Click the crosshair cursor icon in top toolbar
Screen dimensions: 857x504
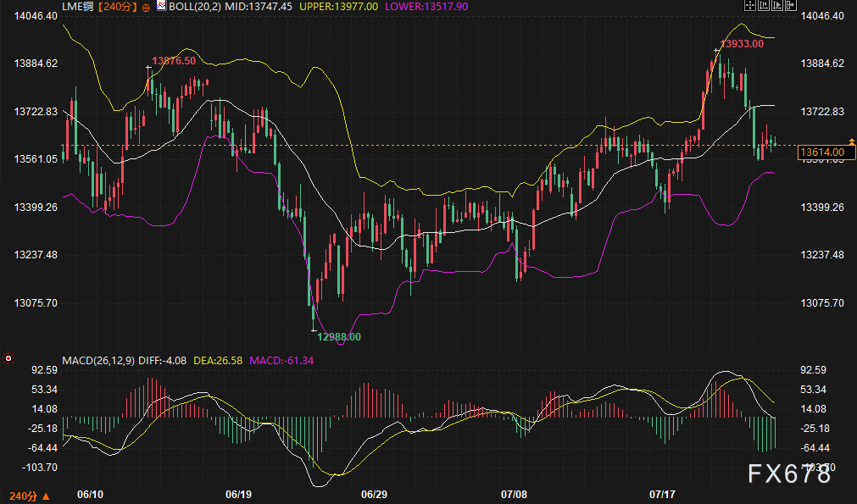pyautogui.click(x=750, y=5)
